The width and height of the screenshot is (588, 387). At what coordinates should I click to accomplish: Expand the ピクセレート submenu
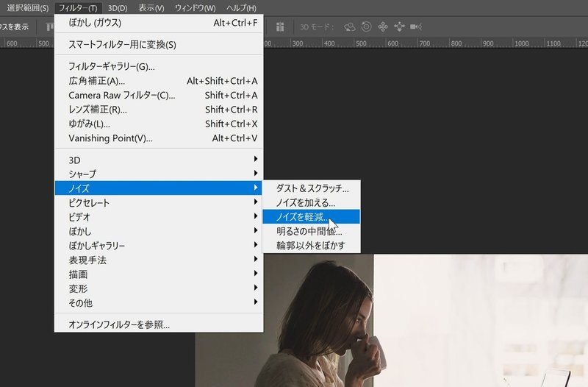point(159,202)
